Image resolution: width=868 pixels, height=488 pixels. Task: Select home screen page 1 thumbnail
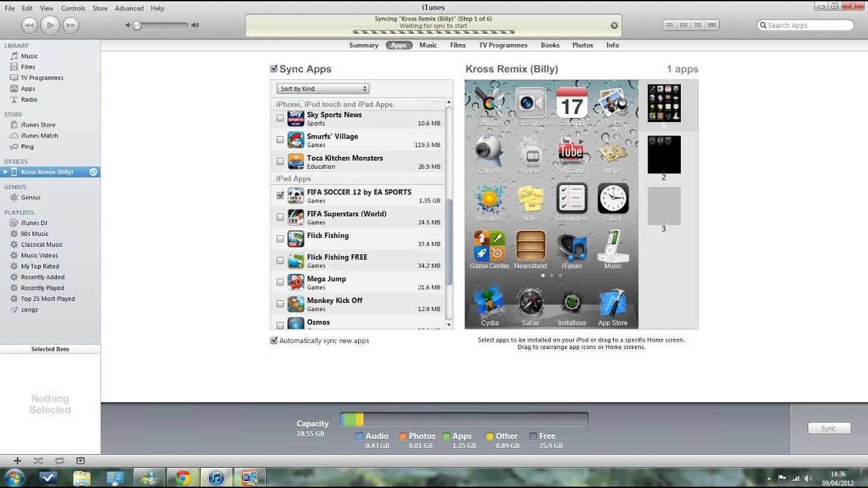(664, 103)
